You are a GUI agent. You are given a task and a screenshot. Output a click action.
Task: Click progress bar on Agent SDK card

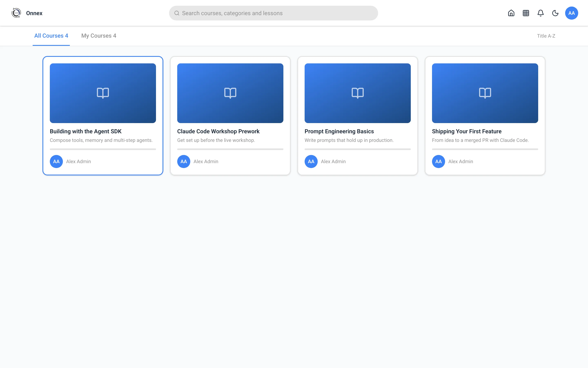[x=103, y=149]
